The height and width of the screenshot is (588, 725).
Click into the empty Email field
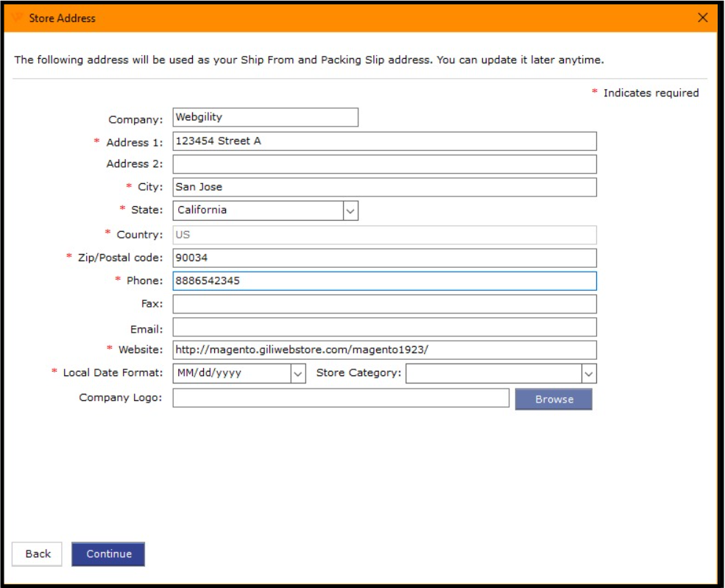click(x=384, y=327)
